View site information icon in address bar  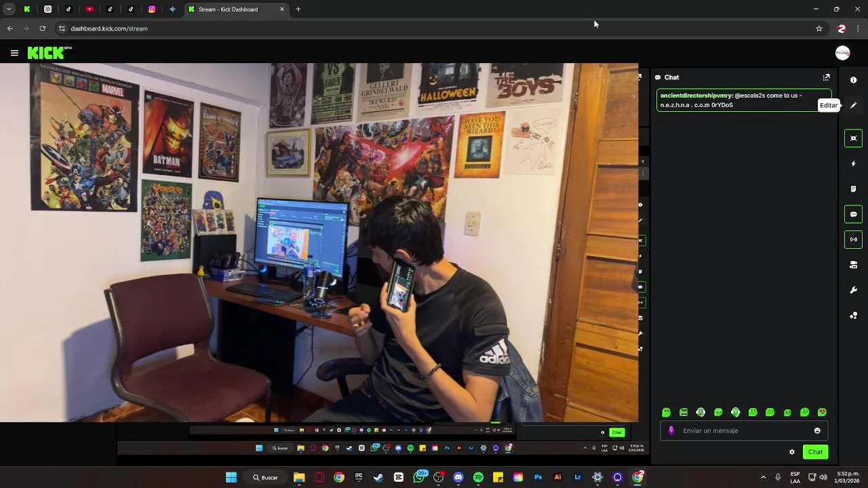pyautogui.click(x=62, y=28)
